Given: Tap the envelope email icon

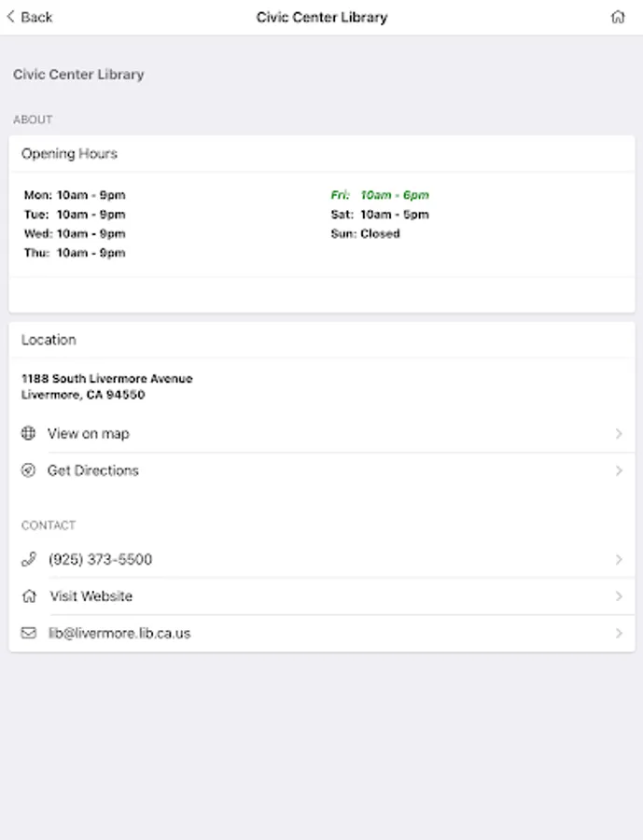Looking at the screenshot, I should (x=29, y=633).
